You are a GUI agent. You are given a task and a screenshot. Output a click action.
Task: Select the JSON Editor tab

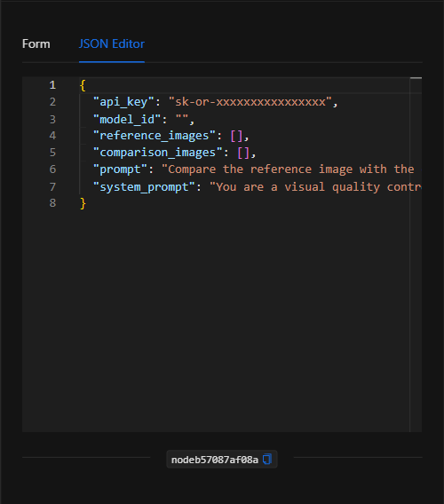[x=112, y=43]
